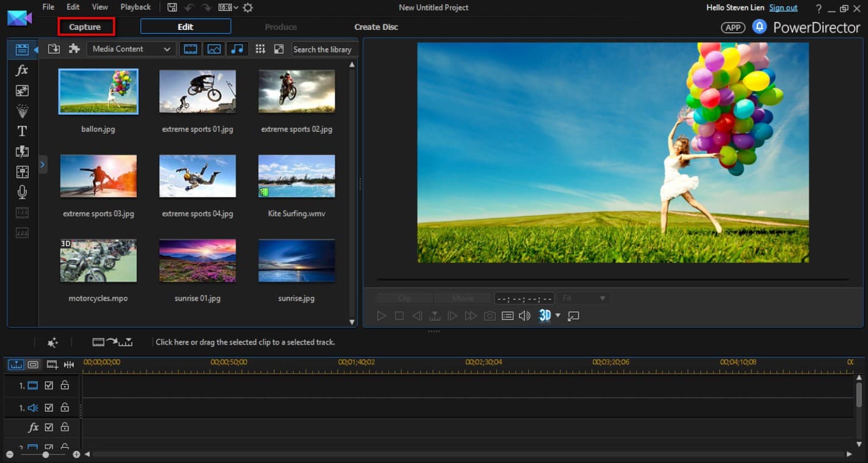Click the Magic Tools wand icon
This screenshot has width=868, height=463.
(52, 343)
